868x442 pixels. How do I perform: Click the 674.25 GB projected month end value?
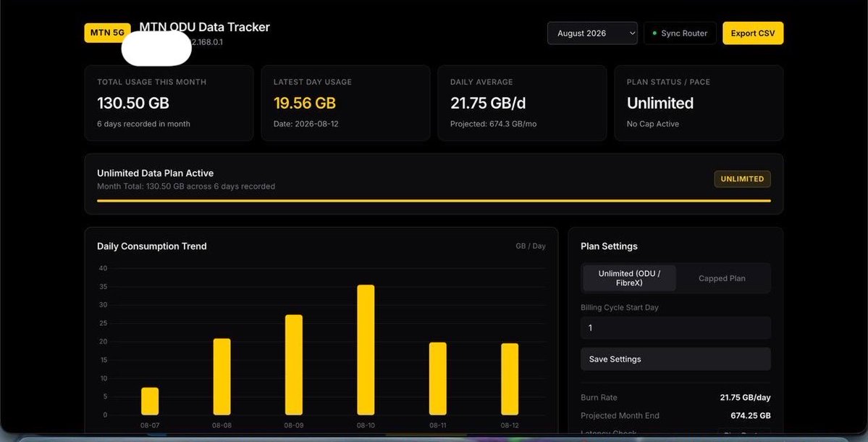pyautogui.click(x=751, y=415)
